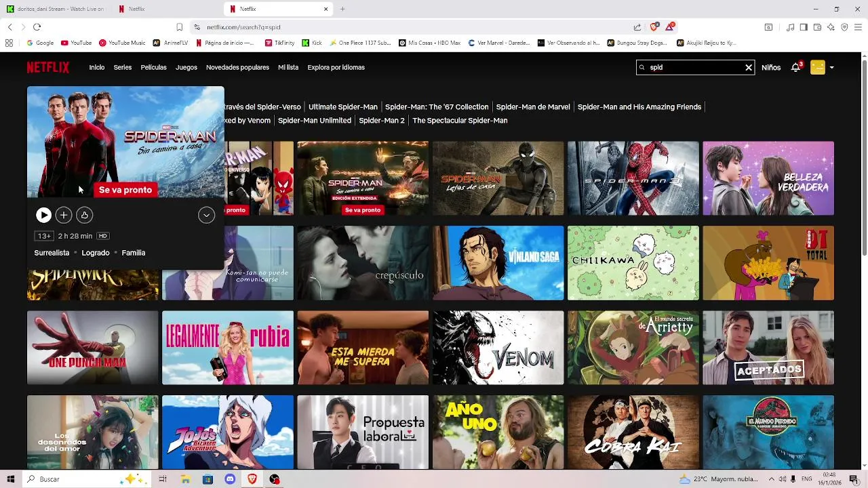The height and width of the screenshot is (488, 868).
Task: Reload the page in the browser
Action: click(x=37, y=27)
